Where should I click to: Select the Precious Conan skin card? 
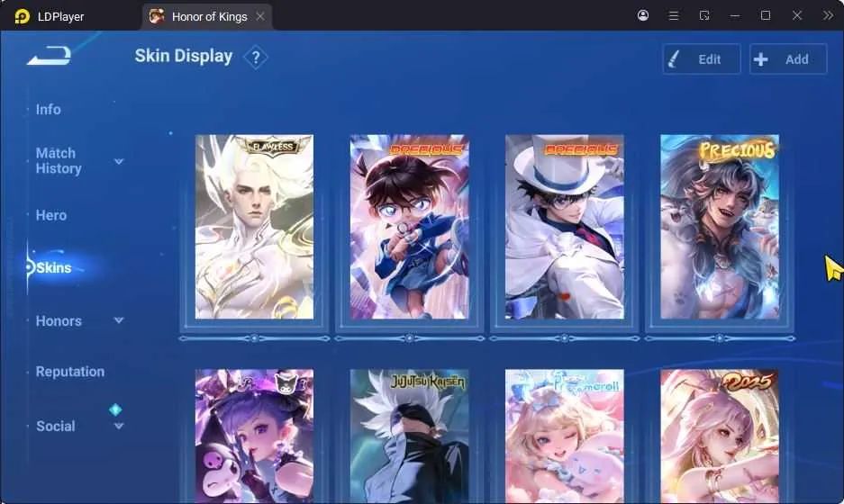(410, 227)
